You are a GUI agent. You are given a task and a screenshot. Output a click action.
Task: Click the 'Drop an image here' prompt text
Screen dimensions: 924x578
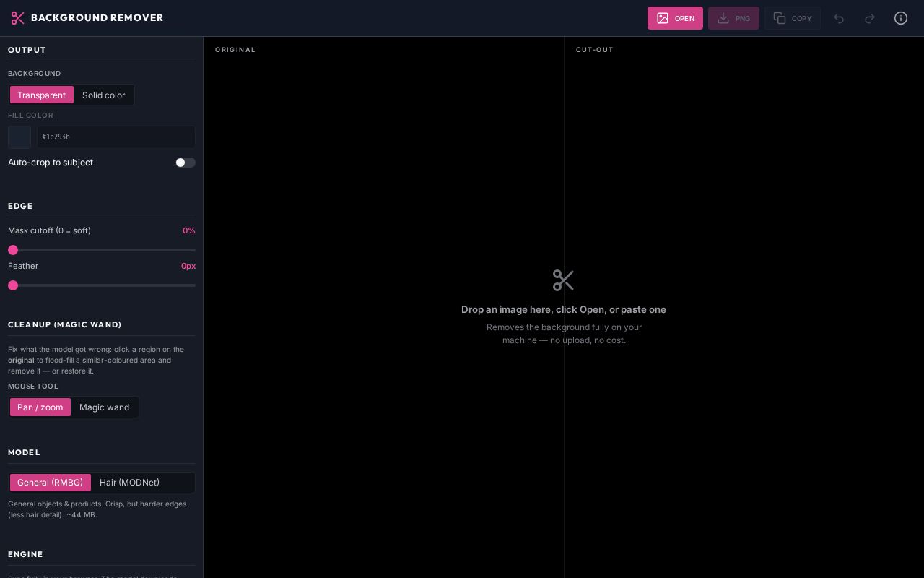coord(564,309)
